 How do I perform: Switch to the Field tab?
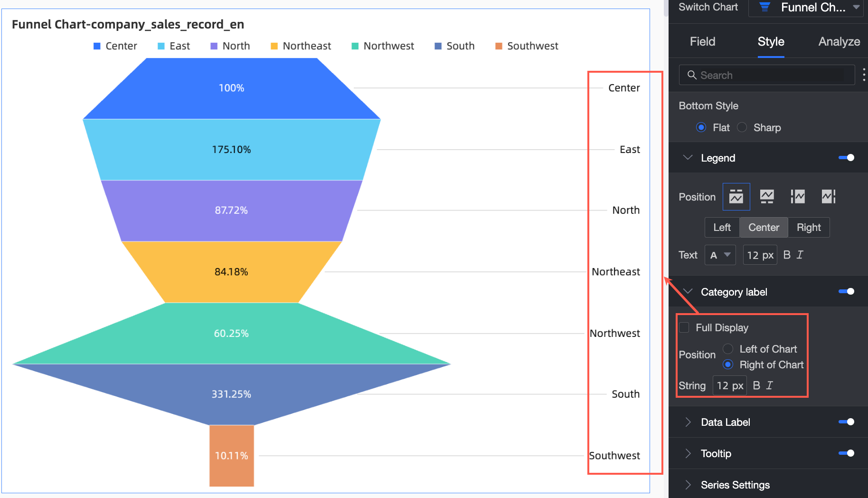coord(702,41)
